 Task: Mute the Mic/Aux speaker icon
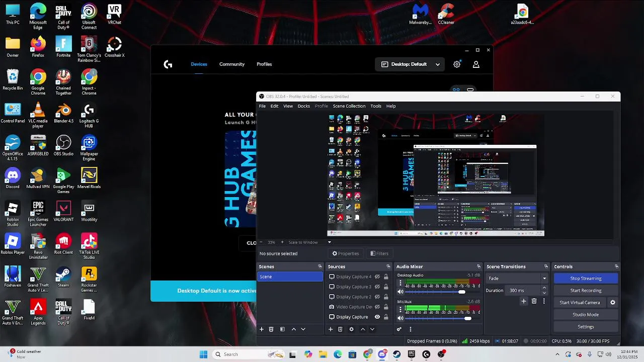tap(400, 318)
